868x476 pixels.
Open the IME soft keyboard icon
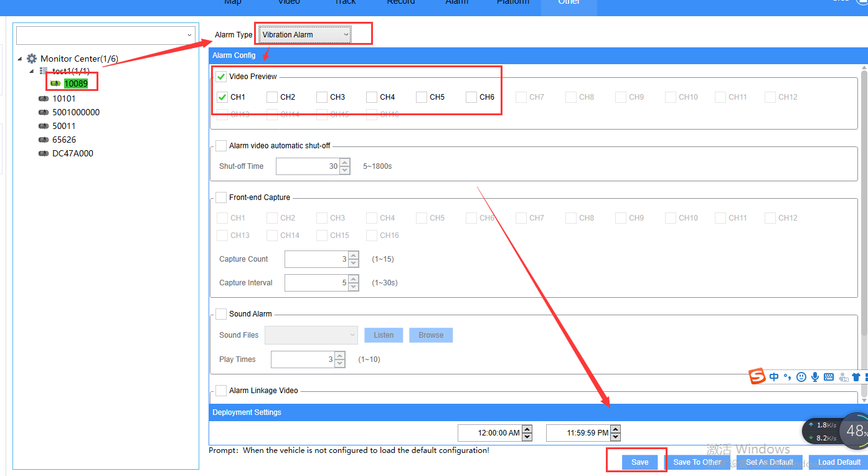pos(829,377)
